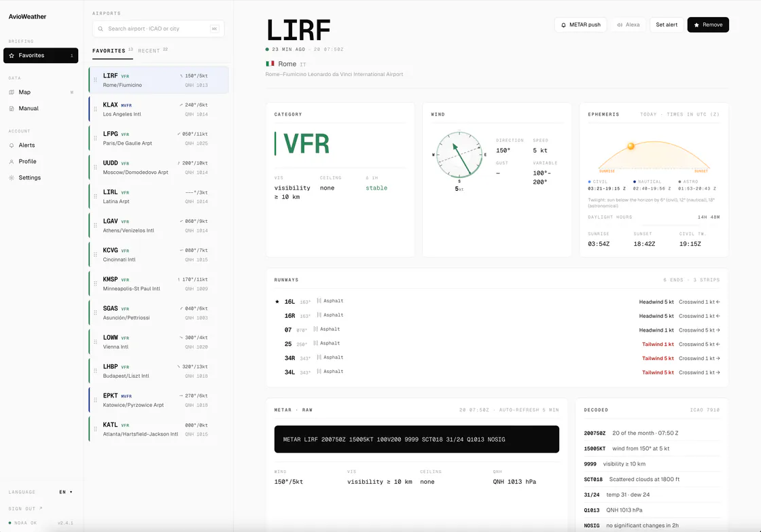Click the Set alert button

667,24
